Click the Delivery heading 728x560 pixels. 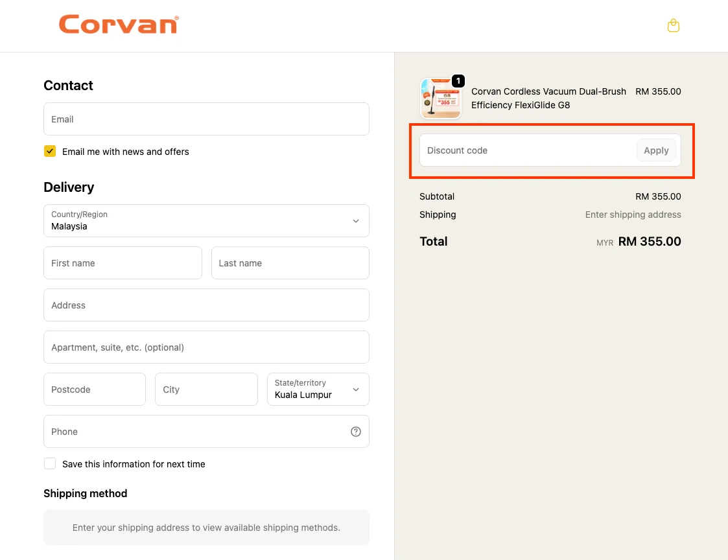pos(69,187)
